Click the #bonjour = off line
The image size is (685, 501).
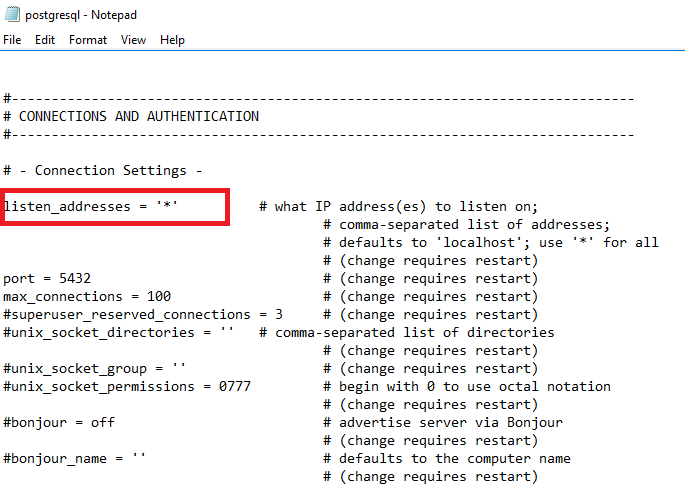pos(59,422)
